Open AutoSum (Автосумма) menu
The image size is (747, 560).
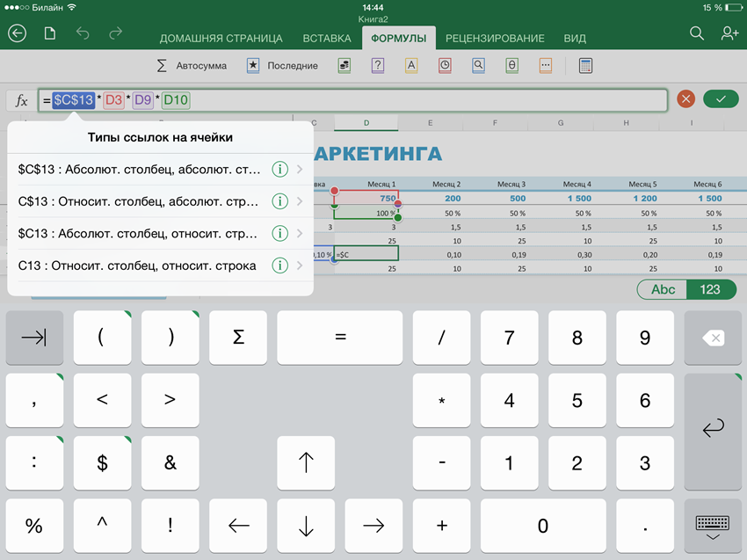pos(192,66)
